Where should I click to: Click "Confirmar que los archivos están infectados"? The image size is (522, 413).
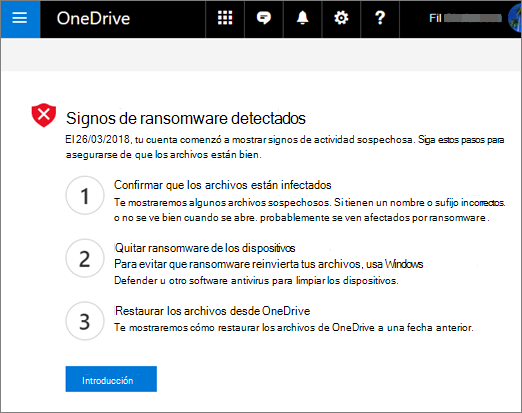coord(223,185)
